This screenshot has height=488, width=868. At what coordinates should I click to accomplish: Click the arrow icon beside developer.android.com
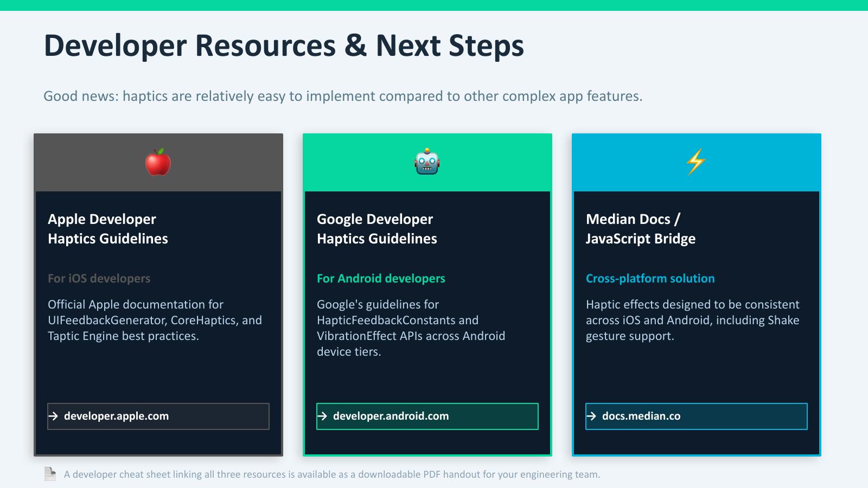point(322,416)
